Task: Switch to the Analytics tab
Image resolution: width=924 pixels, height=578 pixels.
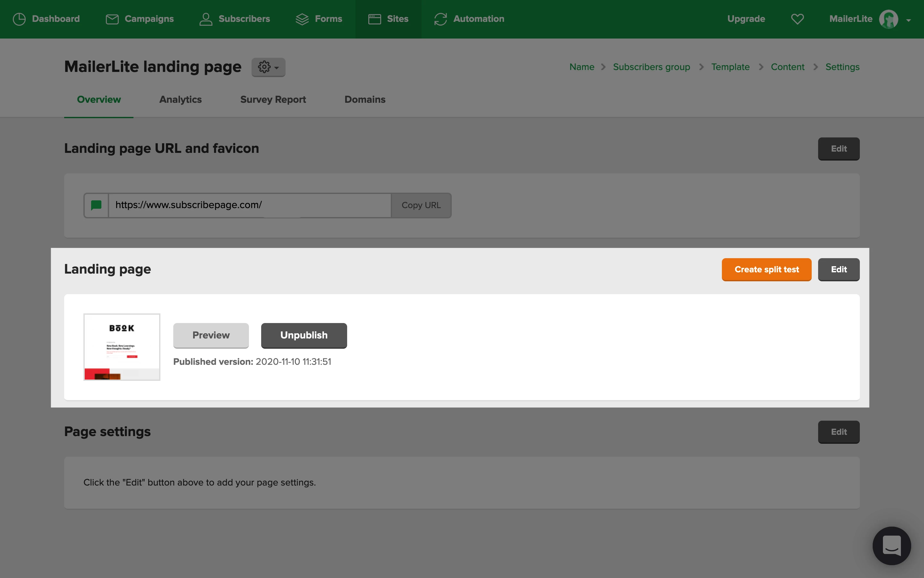Action: tap(180, 100)
